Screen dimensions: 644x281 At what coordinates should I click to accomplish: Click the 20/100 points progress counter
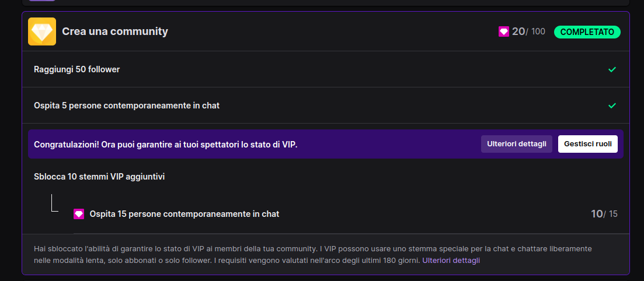[528, 31]
